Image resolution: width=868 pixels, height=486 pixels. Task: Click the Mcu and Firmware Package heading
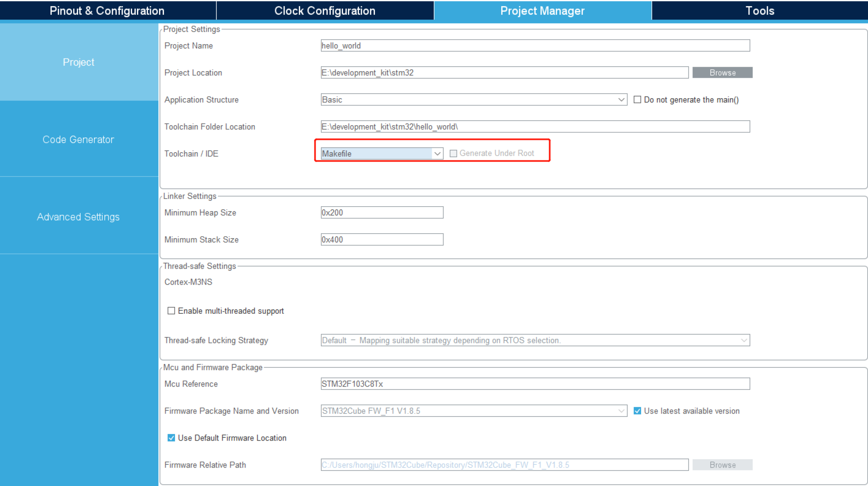(213, 367)
